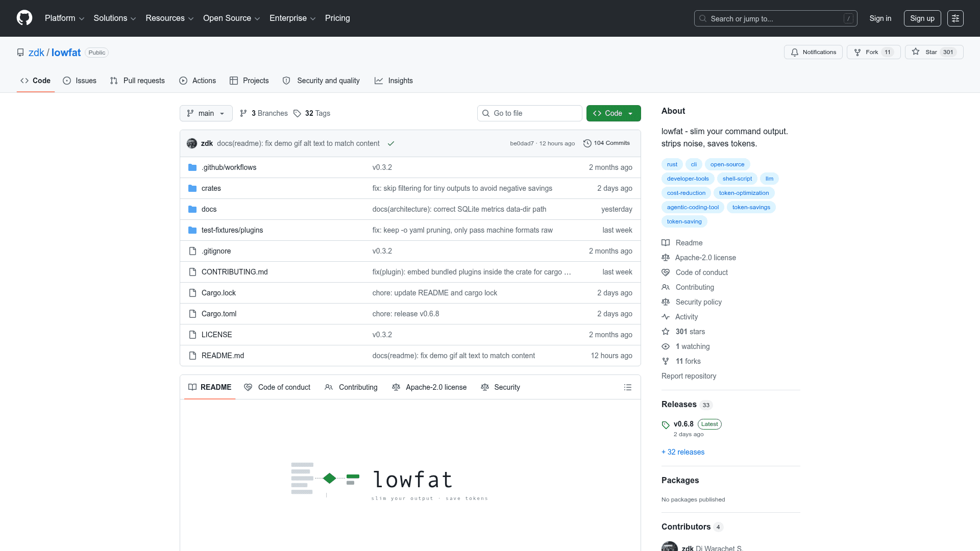The height and width of the screenshot is (551, 980).
Task: Click Report repository link
Action: 689,376
